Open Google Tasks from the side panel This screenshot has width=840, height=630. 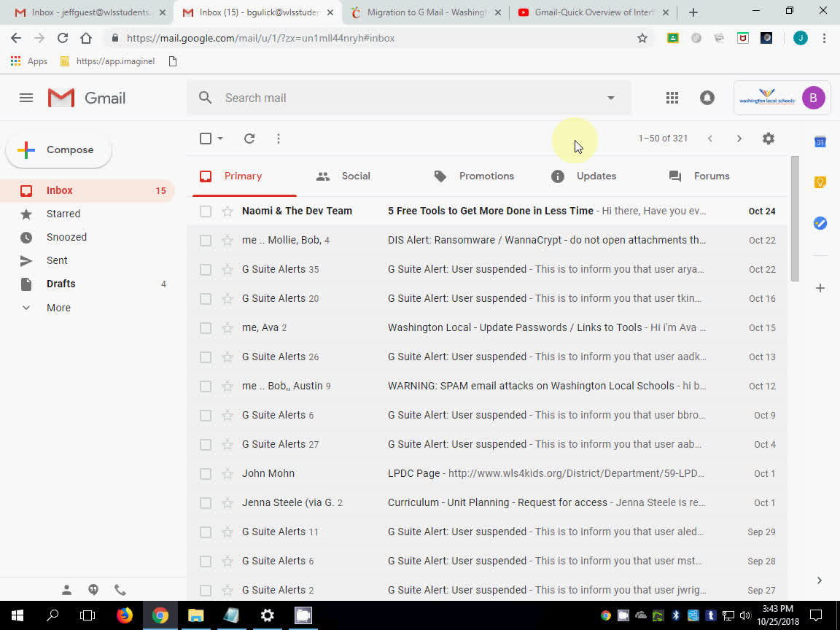pos(820,224)
